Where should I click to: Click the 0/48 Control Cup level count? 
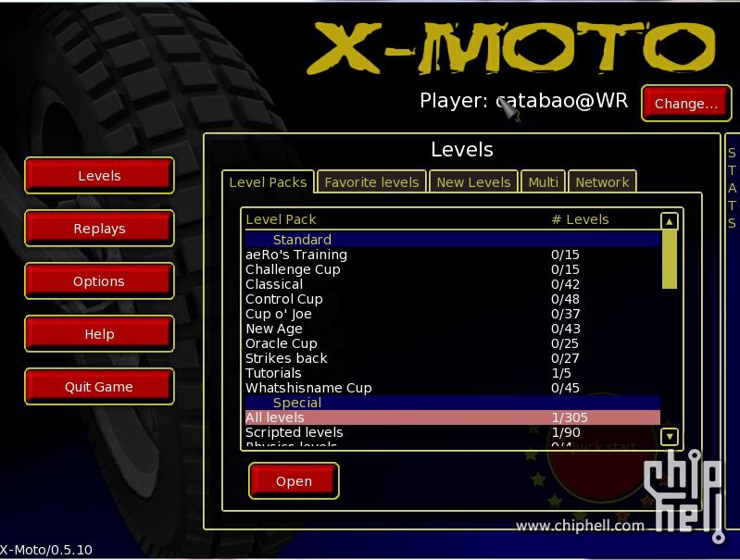coord(565,299)
